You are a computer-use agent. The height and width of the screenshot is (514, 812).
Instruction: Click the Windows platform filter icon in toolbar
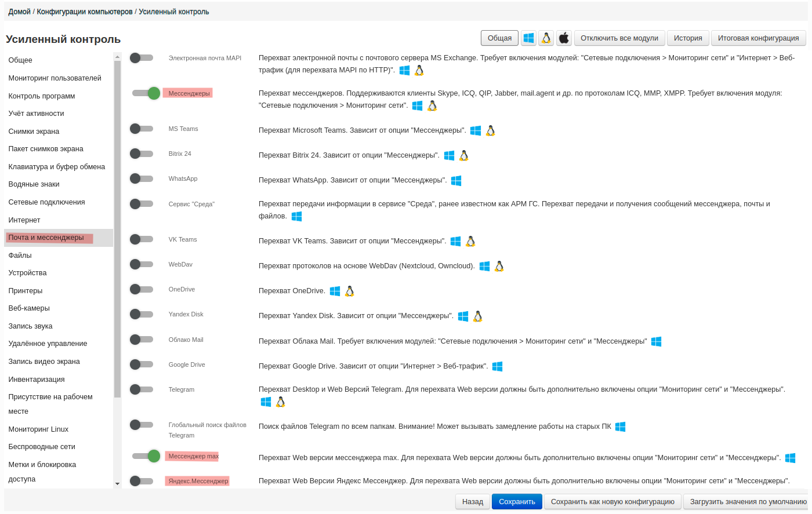pyautogui.click(x=528, y=38)
